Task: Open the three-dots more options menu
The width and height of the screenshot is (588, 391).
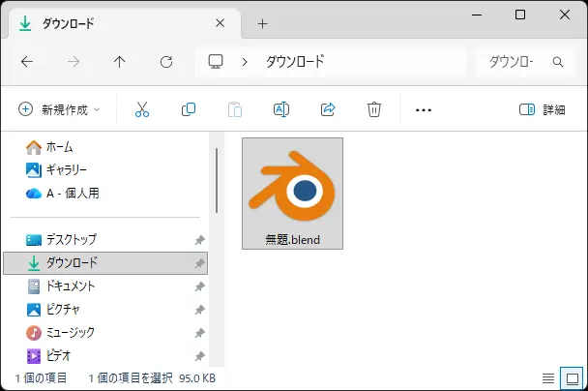Action: 424,110
